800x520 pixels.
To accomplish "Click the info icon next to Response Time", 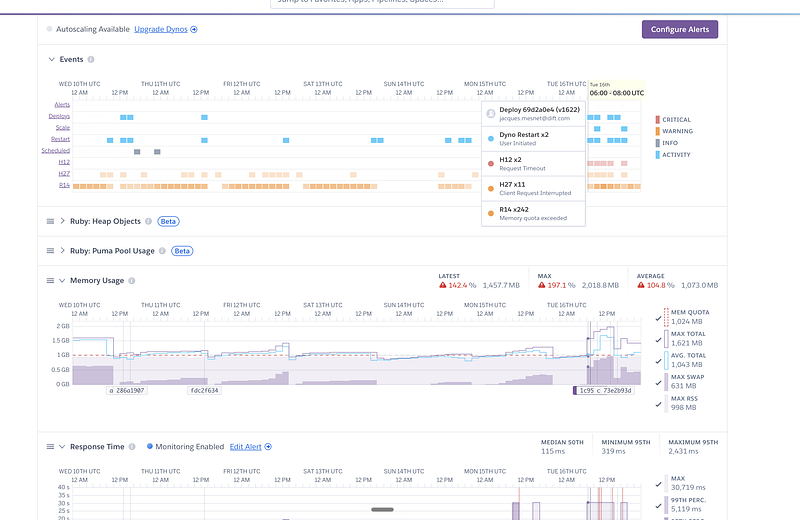I will pos(132,447).
